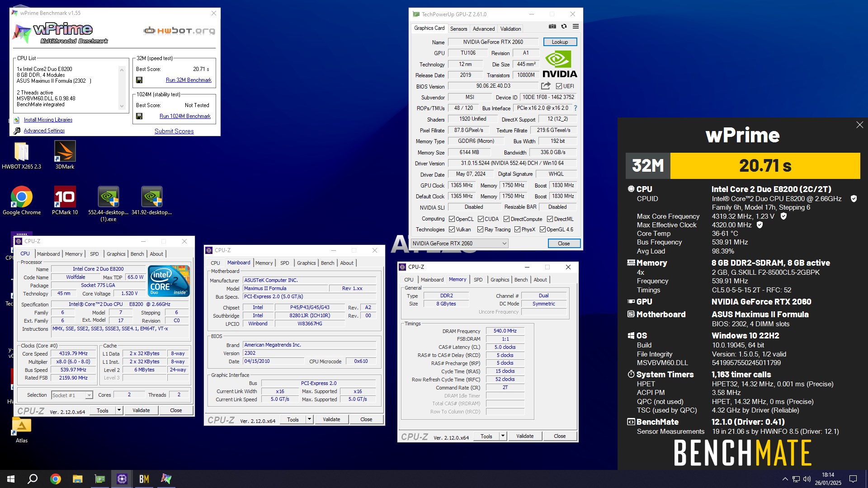Screen dimensions: 868x488
Task: Open HWBOT X265 2.3 desktop folder
Action: 21,155
